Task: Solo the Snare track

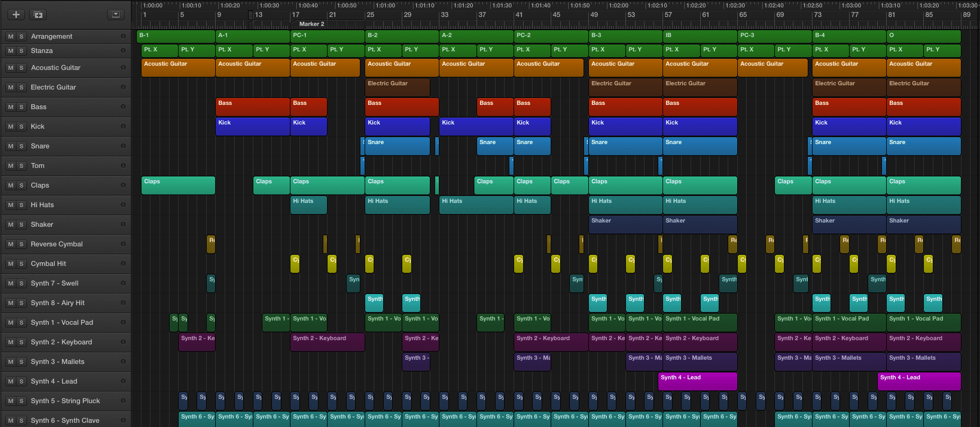Action: pos(21,146)
